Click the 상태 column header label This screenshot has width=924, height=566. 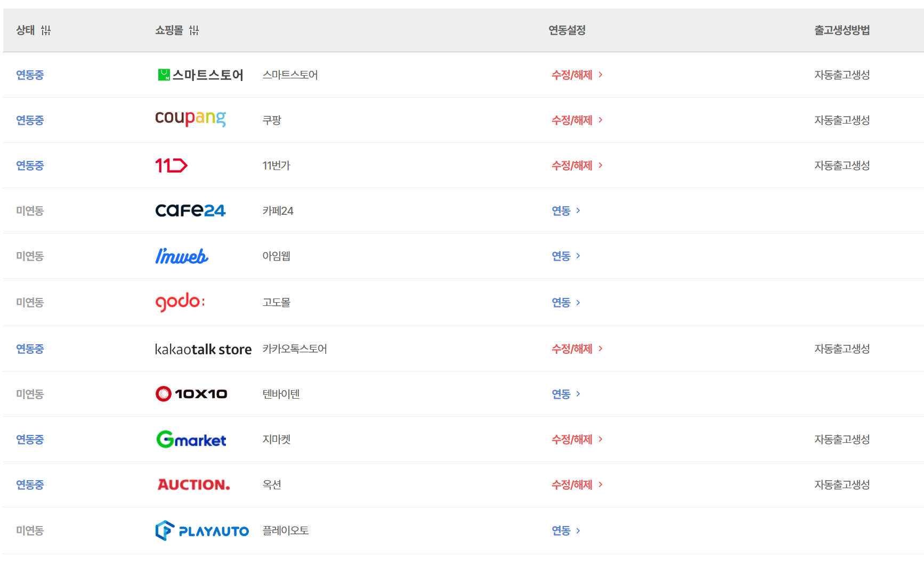coord(25,30)
